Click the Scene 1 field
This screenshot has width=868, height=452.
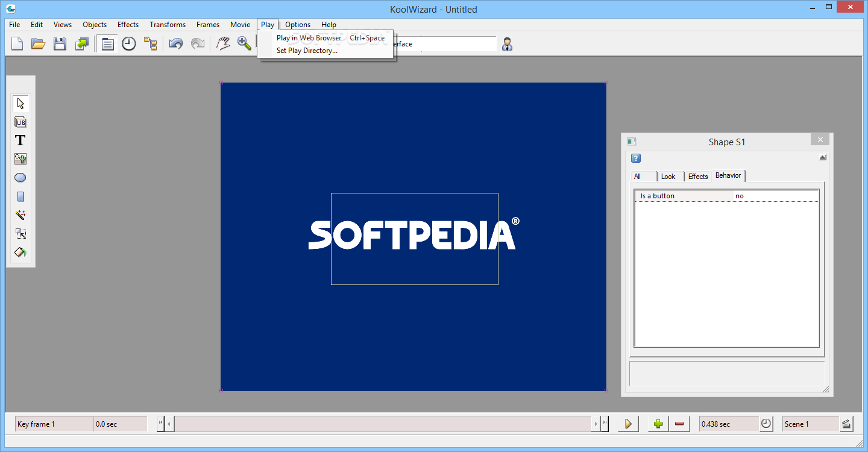[x=810, y=424]
